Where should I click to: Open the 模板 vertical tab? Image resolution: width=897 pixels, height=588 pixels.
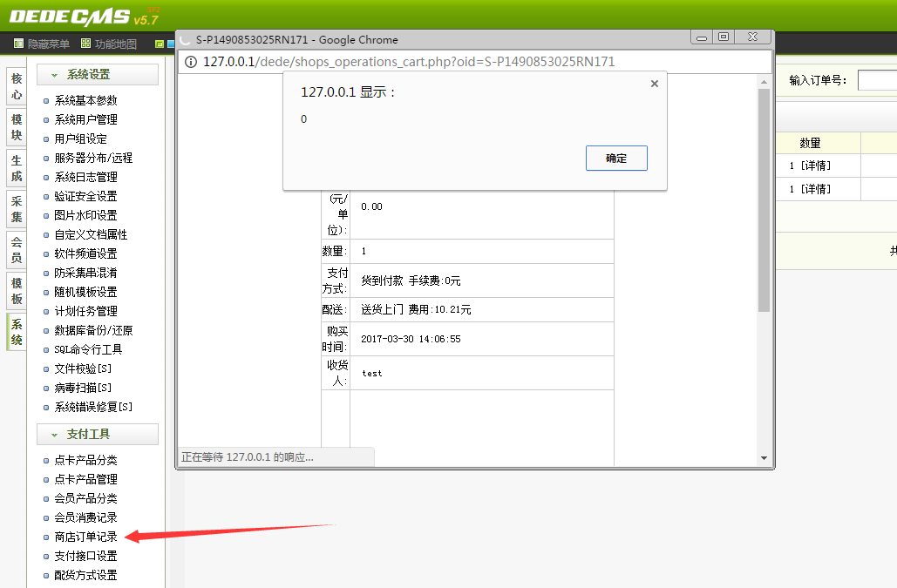point(17,291)
